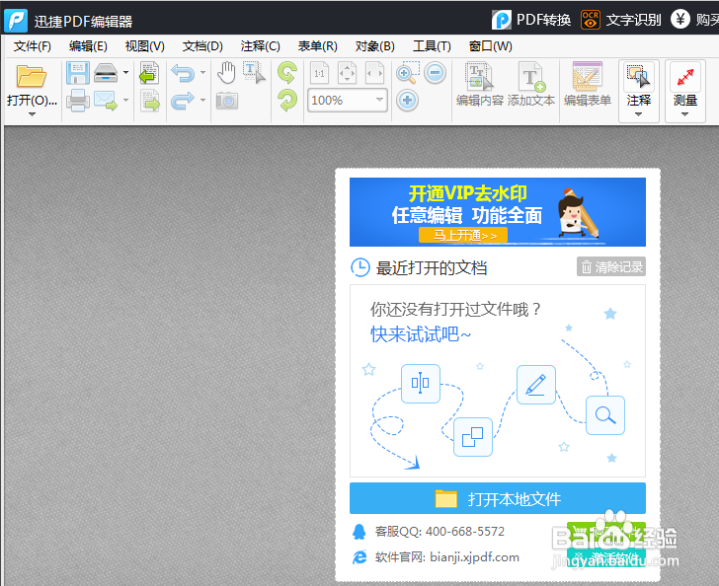Select the marquee zoom tool
This screenshot has width=719, height=586.
408,73
